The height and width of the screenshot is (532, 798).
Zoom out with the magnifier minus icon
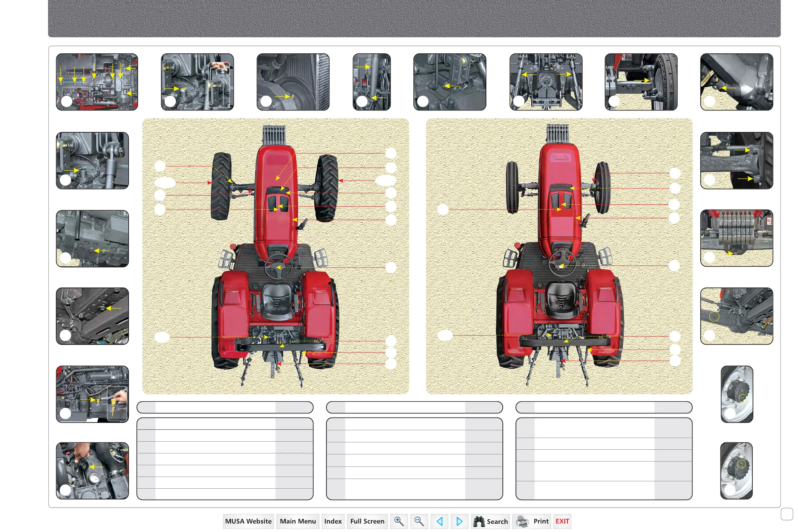click(419, 521)
